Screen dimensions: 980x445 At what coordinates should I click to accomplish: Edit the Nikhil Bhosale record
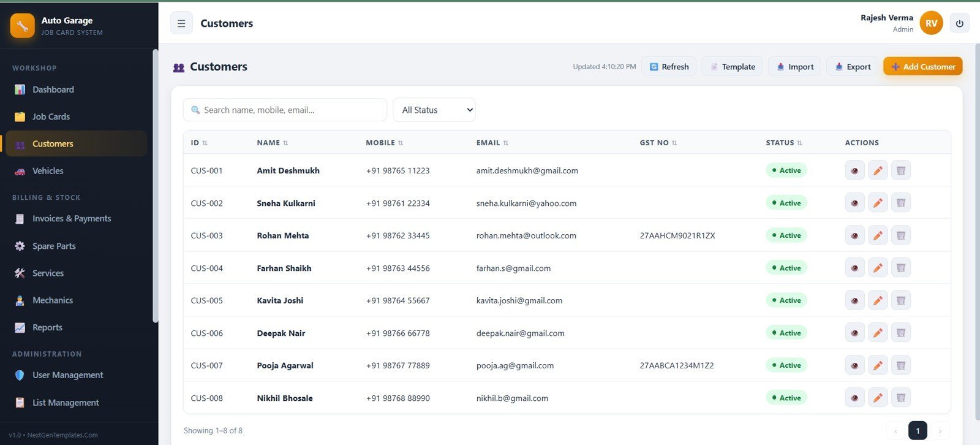pos(878,398)
